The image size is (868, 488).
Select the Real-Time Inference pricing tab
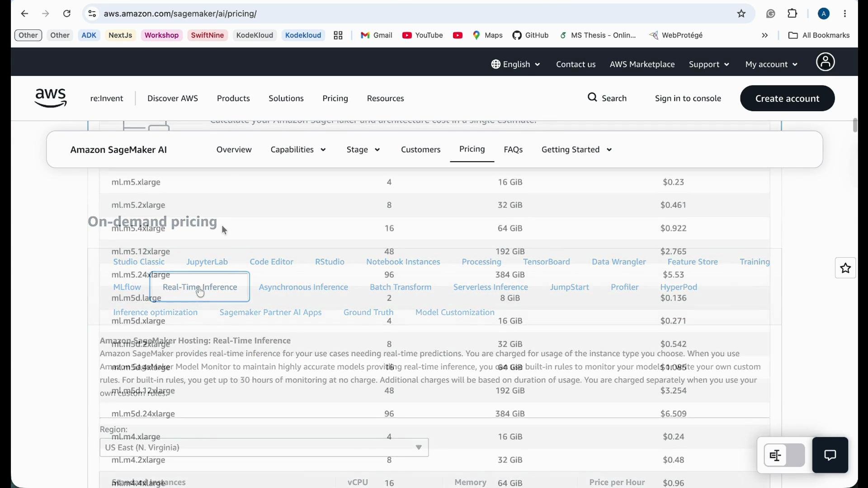200,287
